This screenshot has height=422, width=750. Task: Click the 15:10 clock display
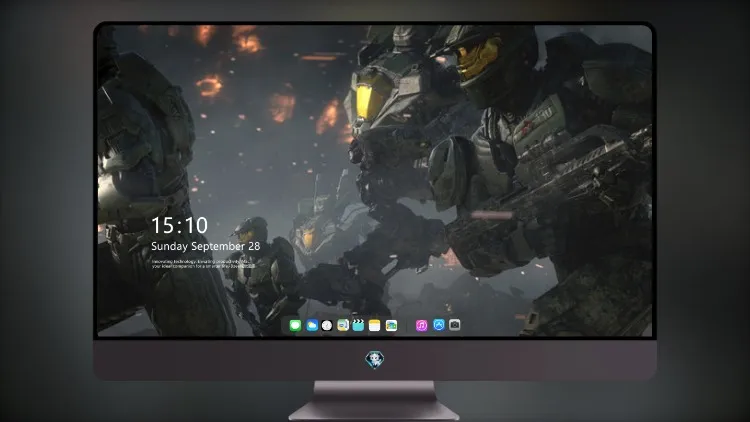(x=179, y=225)
